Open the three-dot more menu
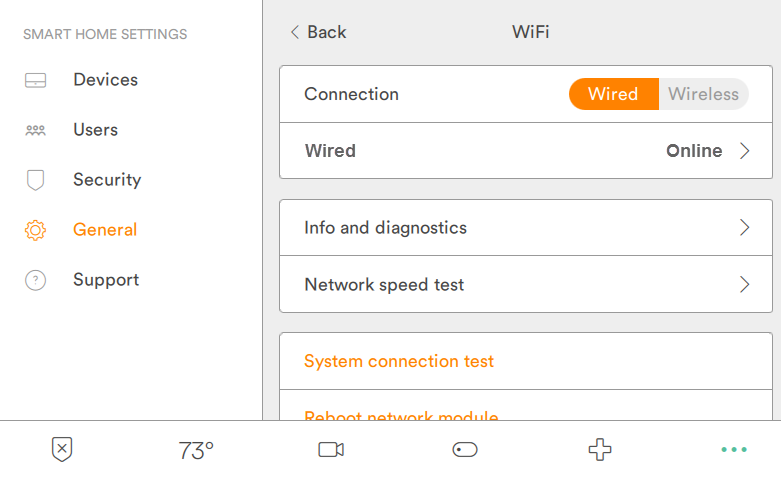This screenshot has width=781, height=480. (x=733, y=450)
